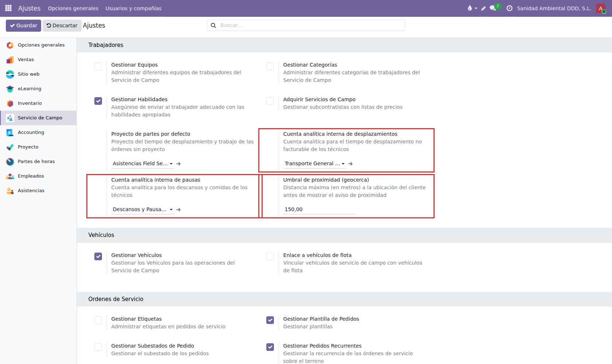Click the Ajustes app title in navbar
The image size is (612, 364).
[x=29, y=8]
